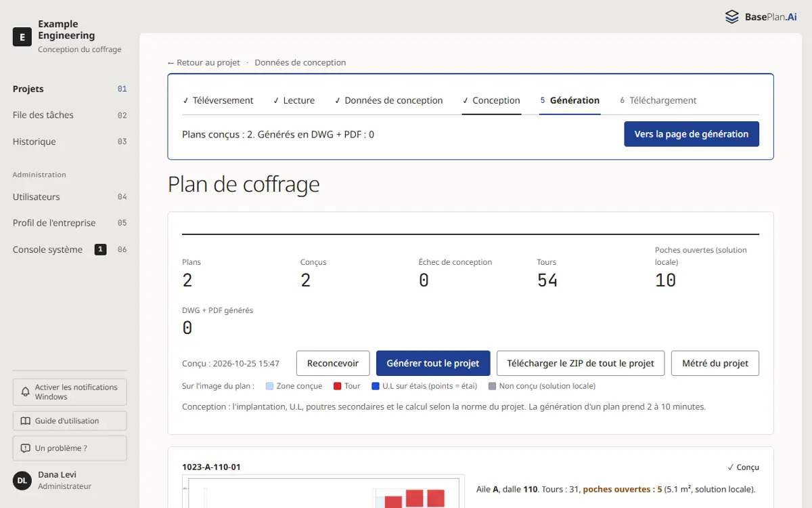This screenshot has height=508, width=812.
Task: Select the Génération step
Action: (x=570, y=100)
